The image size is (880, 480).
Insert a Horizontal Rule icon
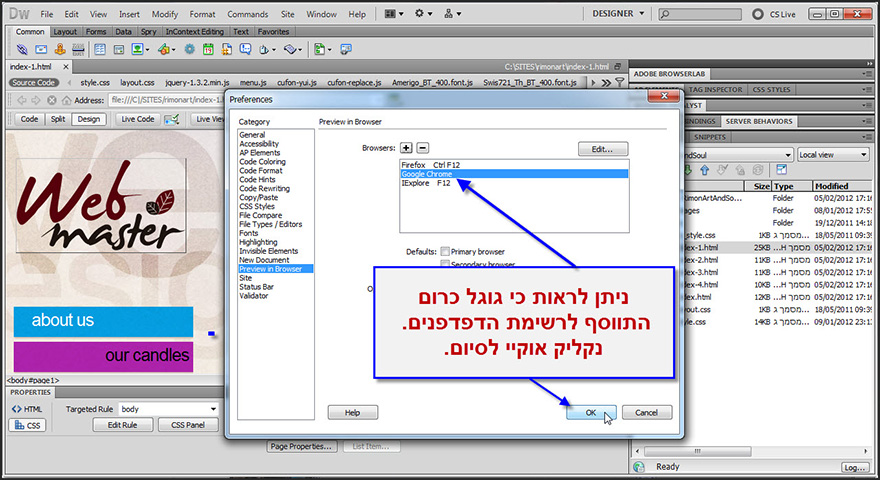pyautogui.click(x=79, y=49)
